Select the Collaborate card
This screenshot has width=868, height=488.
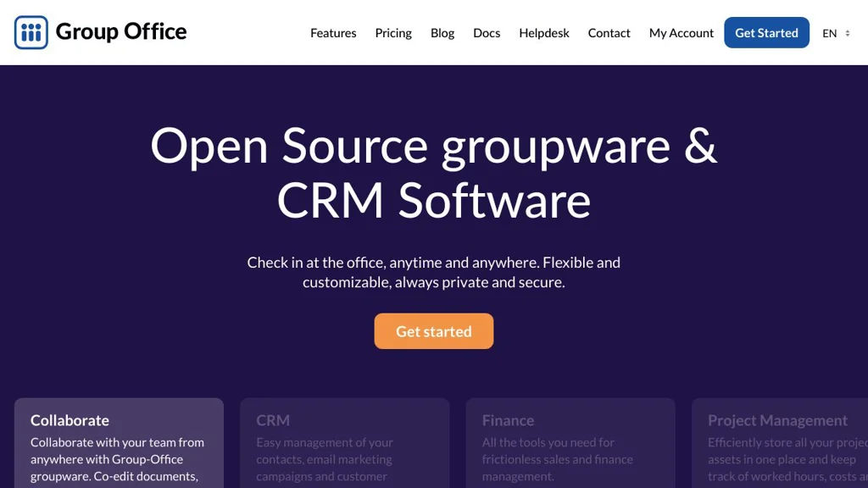(119, 442)
